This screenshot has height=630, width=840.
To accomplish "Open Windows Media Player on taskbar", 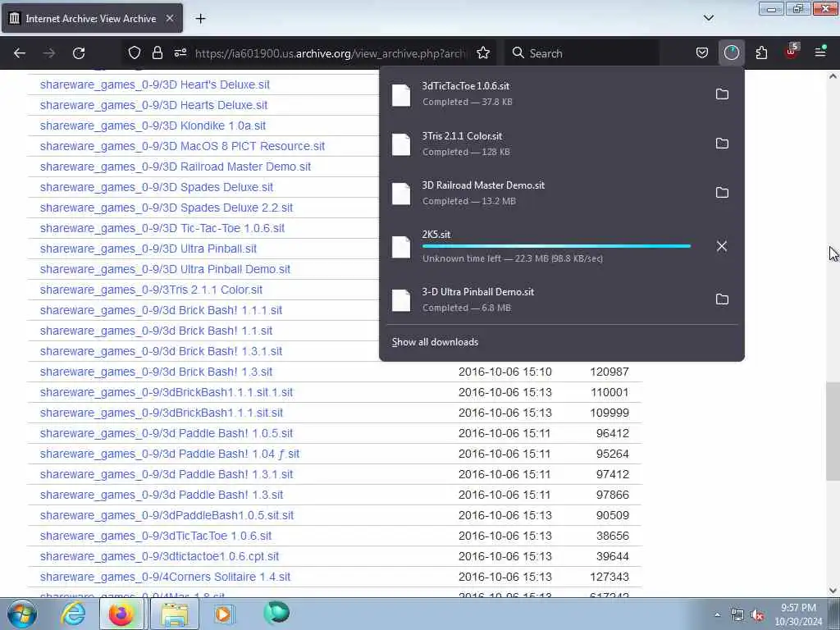I will coord(224,614).
